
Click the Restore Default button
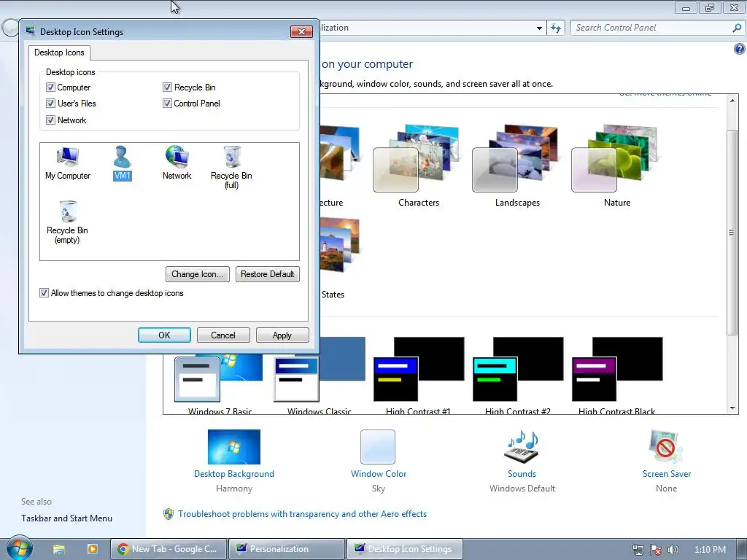pyautogui.click(x=267, y=274)
